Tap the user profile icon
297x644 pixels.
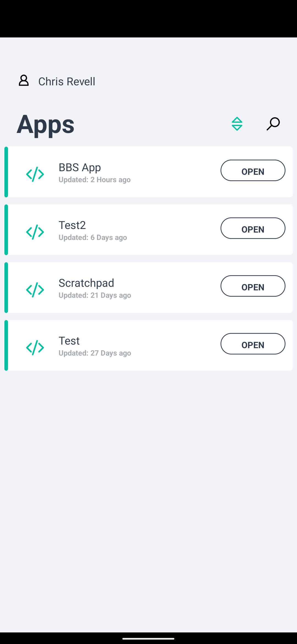click(x=24, y=80)
